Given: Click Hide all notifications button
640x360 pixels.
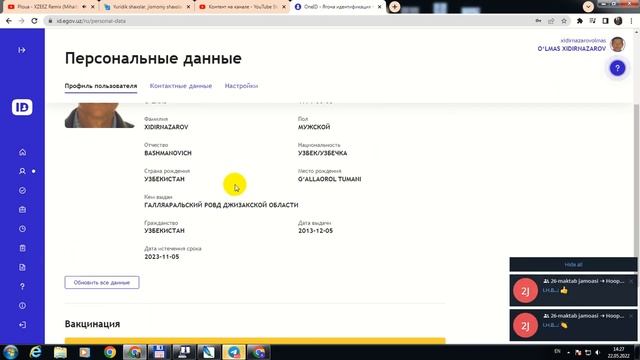Looking at the screenshot, I should 573,264.
